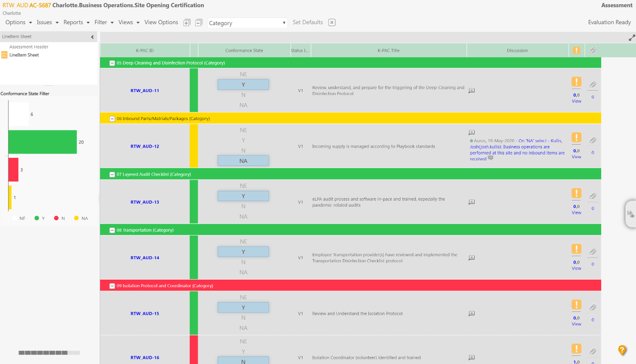Open the RTW_AUD-16 item link
Viewport: 636px width, 364px height.
(145, 358)
